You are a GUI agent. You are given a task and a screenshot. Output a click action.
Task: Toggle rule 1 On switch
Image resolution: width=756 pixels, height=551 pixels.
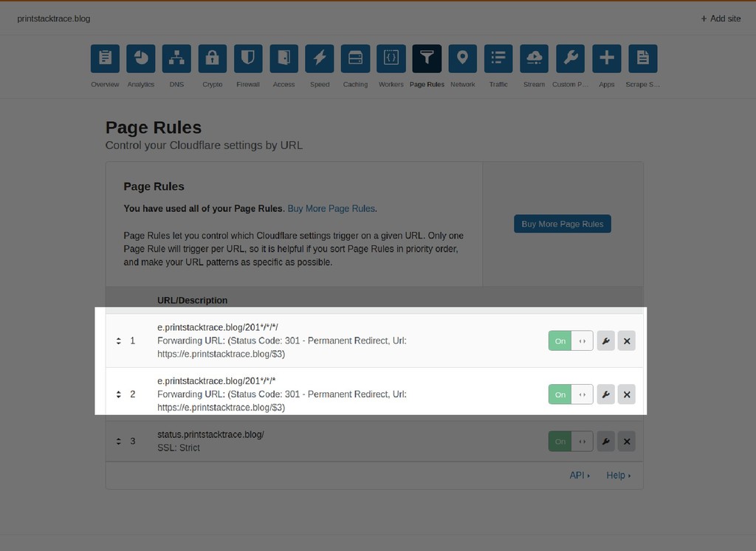[x=571, y=341]
